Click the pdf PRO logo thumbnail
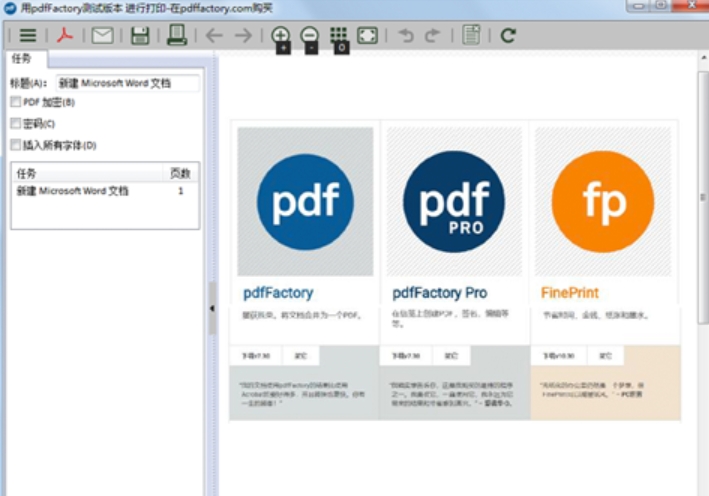709x496 pixels. point(454,202)
